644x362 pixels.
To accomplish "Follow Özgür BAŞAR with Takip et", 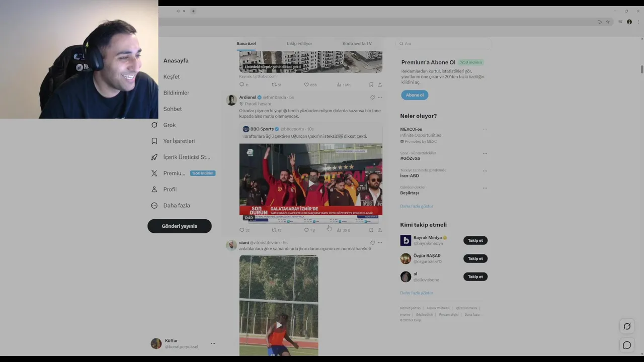I will tap(475, 258).
